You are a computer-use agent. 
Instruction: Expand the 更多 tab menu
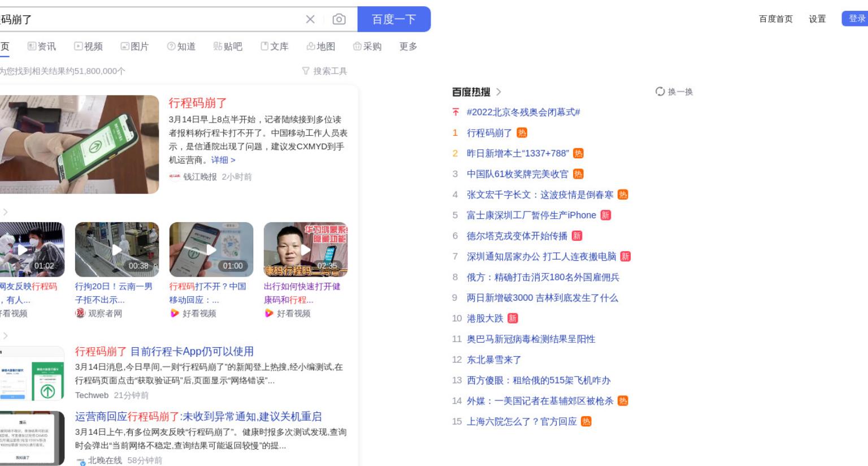408,46
